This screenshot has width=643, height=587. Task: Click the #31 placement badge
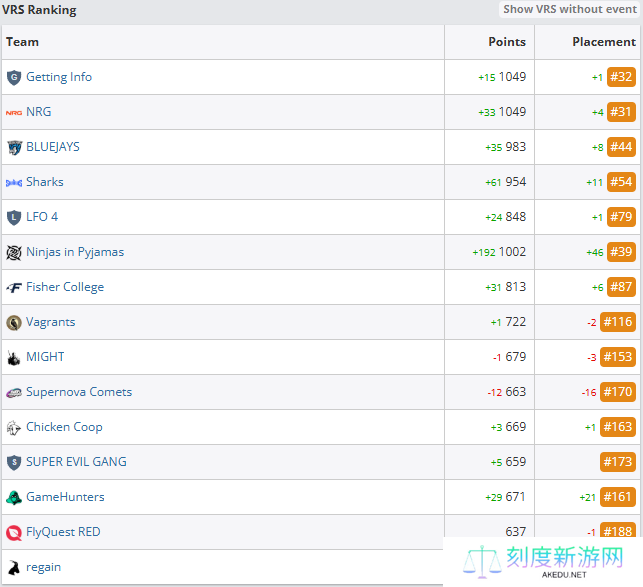621,112
